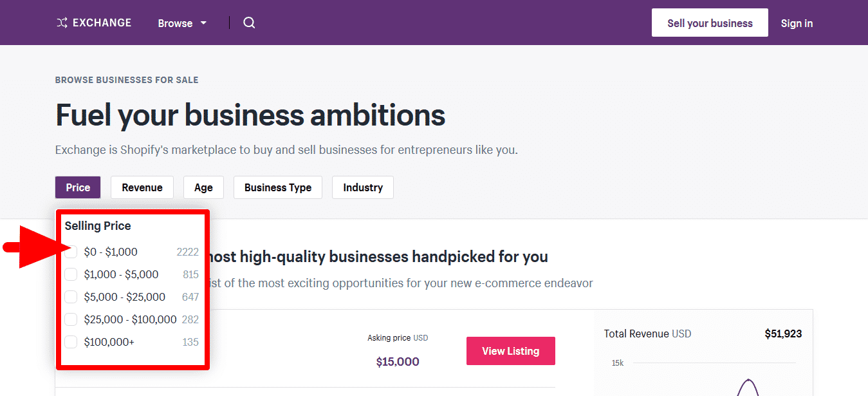
Task: Check the $5,000 - $25,000 price checkbox
Action: pyautogui.click(x=71, y=297)
